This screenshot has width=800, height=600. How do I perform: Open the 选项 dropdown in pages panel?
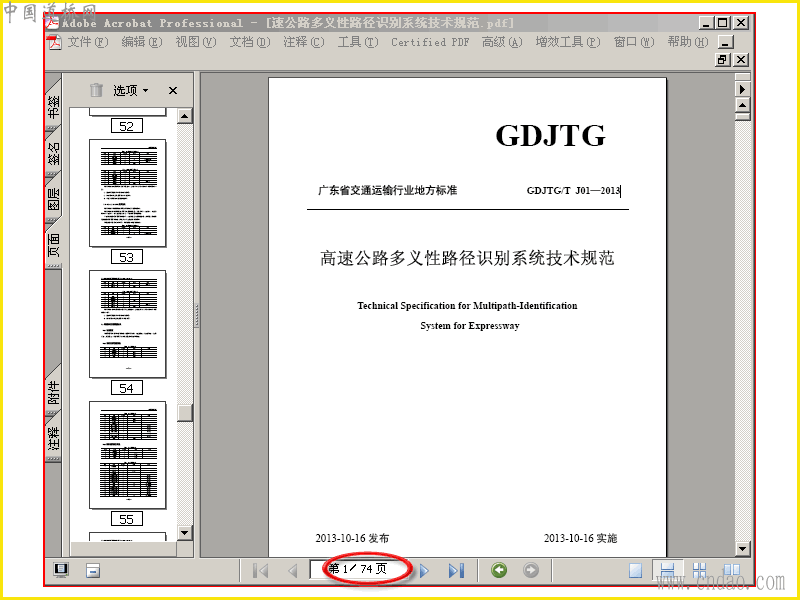(131, 90)
